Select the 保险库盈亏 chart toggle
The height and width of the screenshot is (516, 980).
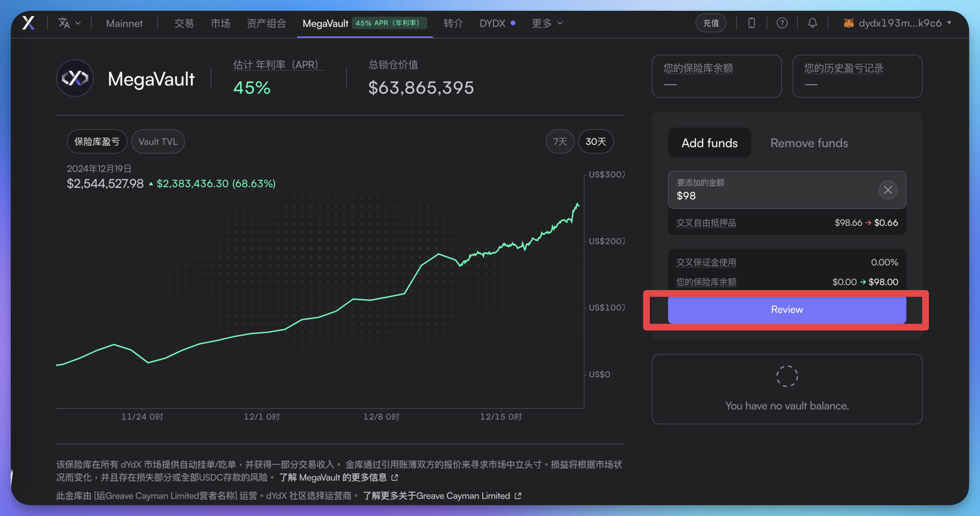click(97, 142)
